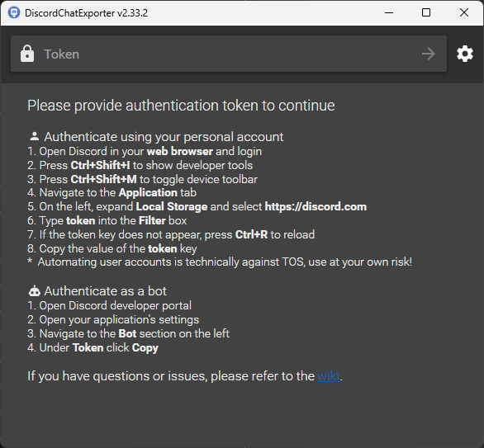The height and width of the screenshot is (448, 484).
Task: Maximize the DiscordChatExporter window
Action: point(426,12)
